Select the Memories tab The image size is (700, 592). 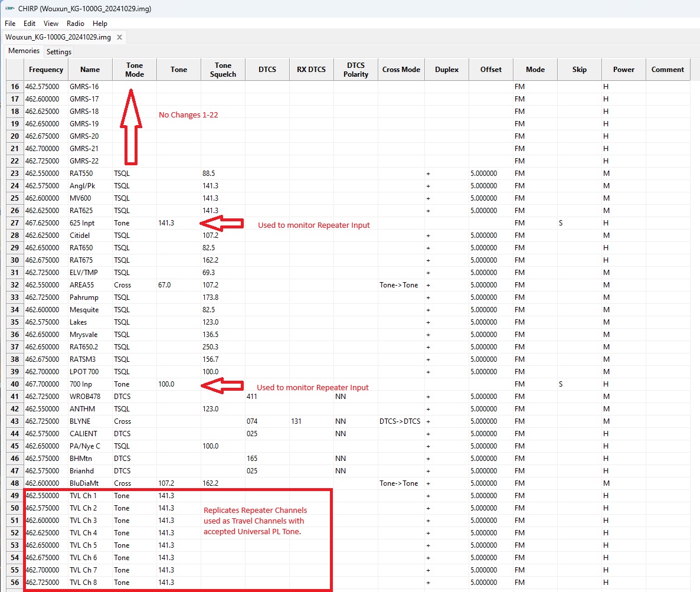(x=24, y=51)
